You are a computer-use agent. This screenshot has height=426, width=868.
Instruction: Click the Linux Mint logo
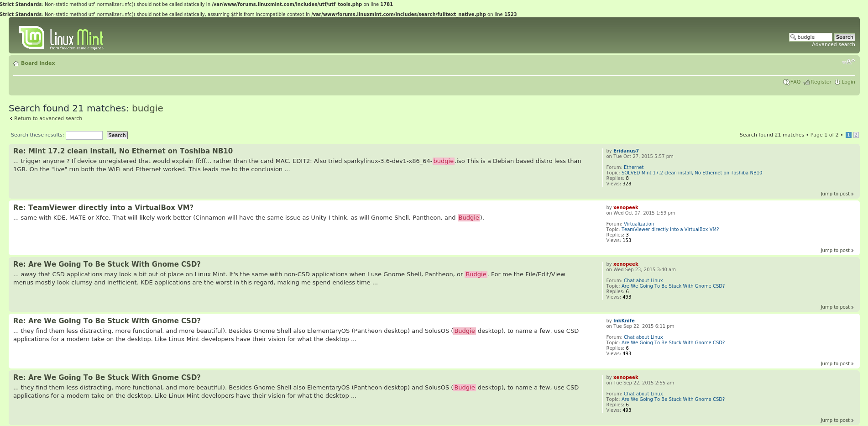pos(61,38)
